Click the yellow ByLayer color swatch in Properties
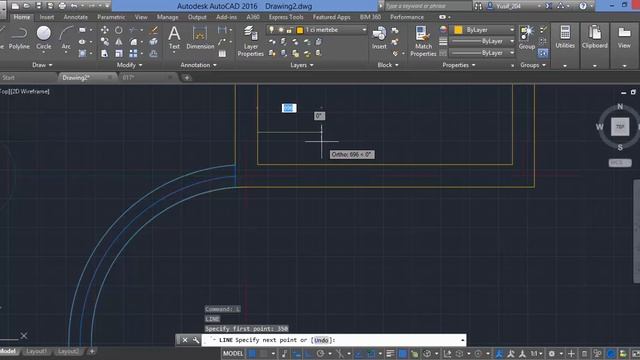Image resolution: width=640 pixels, height=360 pixels. 458,30
